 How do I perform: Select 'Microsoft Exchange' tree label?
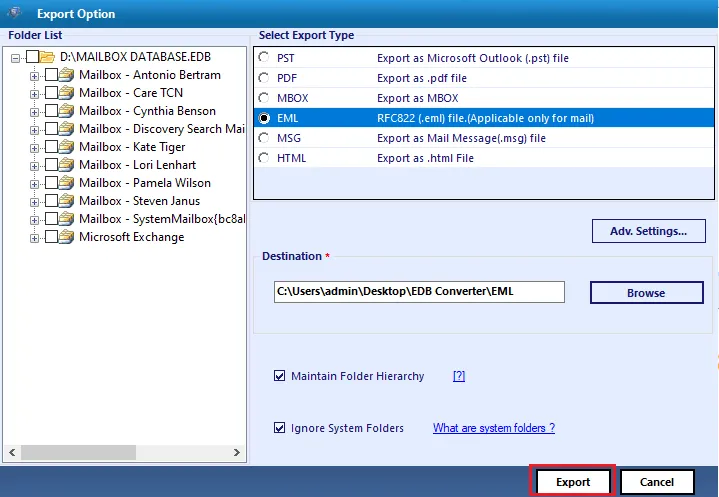[132, 237]
